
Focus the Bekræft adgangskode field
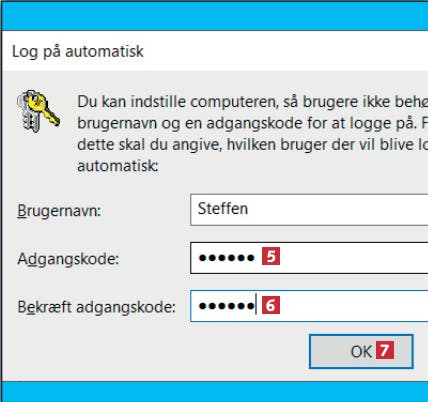pos(309,306)
